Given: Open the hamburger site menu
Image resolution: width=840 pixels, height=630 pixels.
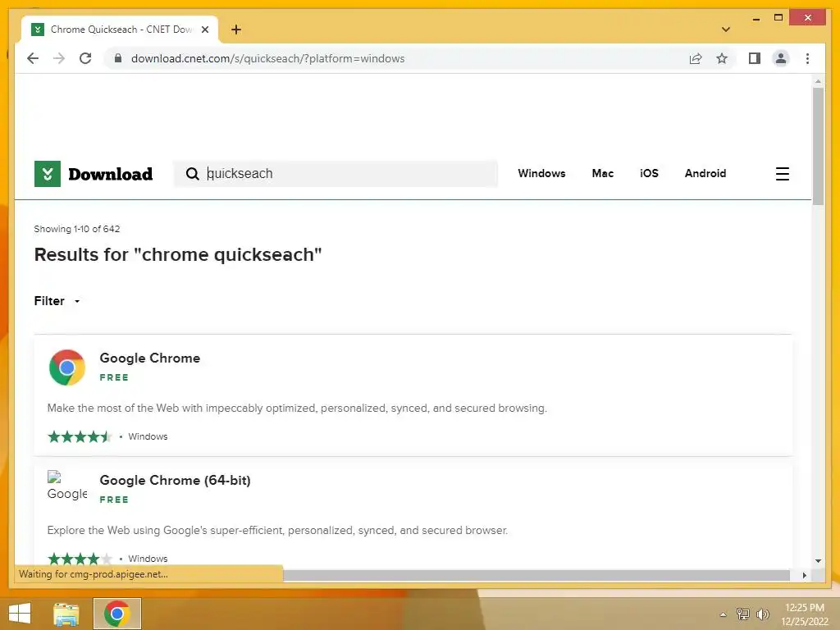Looking at the screenshot, I should 782,174.
